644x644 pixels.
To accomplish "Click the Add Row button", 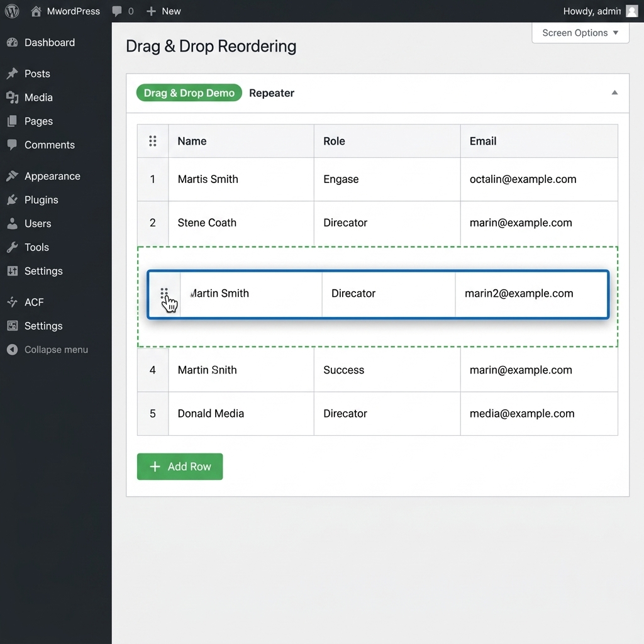I will (180, 467).
